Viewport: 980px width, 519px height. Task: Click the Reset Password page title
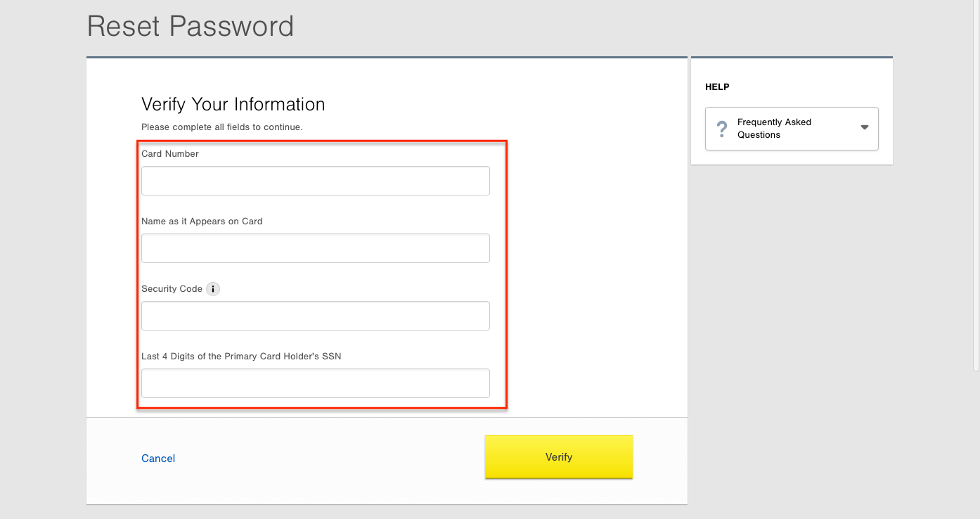191,27
